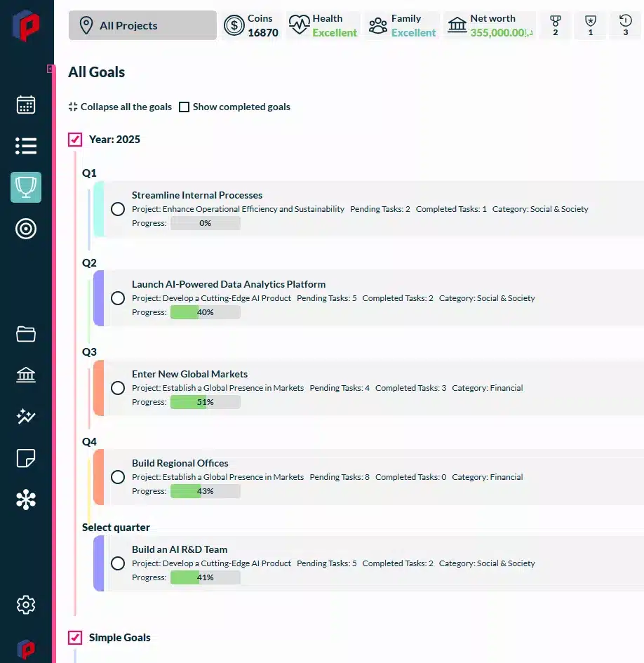The image size is (644, 663).
Task: Expand the Q4 quarter heading
Action: click(89, 441)
